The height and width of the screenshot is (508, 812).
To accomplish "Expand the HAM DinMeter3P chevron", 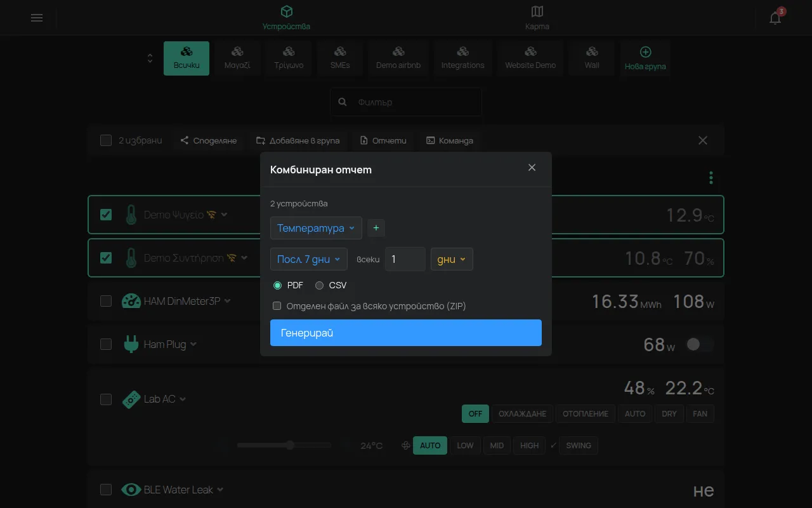I will [228, 301].
